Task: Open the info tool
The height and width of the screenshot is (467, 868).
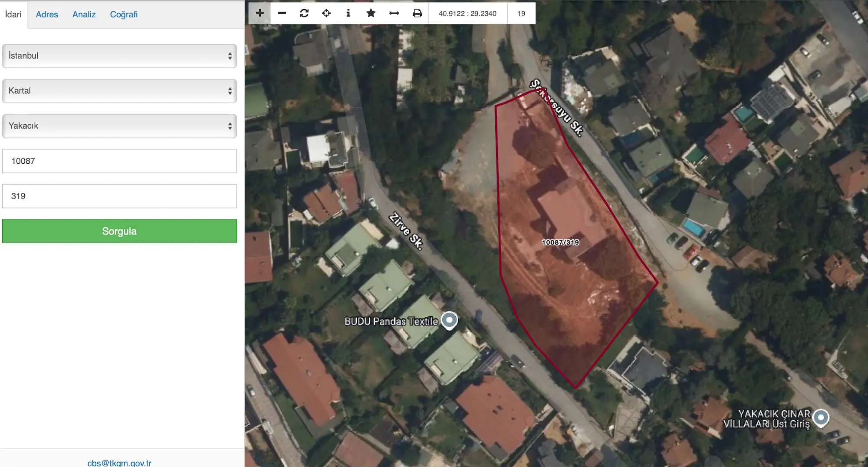Action: [x=348, y=13]
